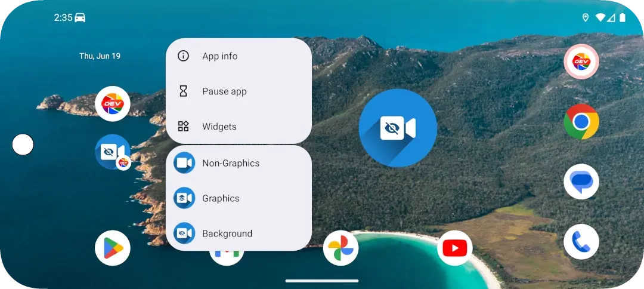Tap the 2:35 clock in status bar
This screenshot has height=289, width=644.
[x=63, y=18]
